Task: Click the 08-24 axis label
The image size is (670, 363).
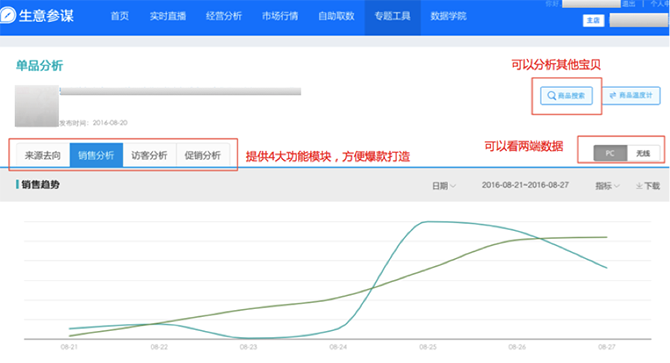Action: (x=338, y=347)
